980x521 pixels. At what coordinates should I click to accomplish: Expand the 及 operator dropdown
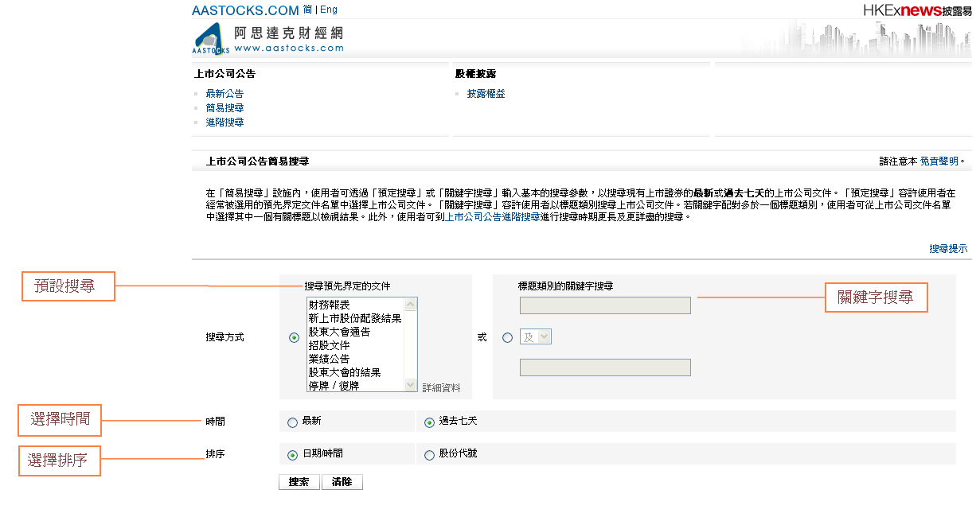pos(537,337)
